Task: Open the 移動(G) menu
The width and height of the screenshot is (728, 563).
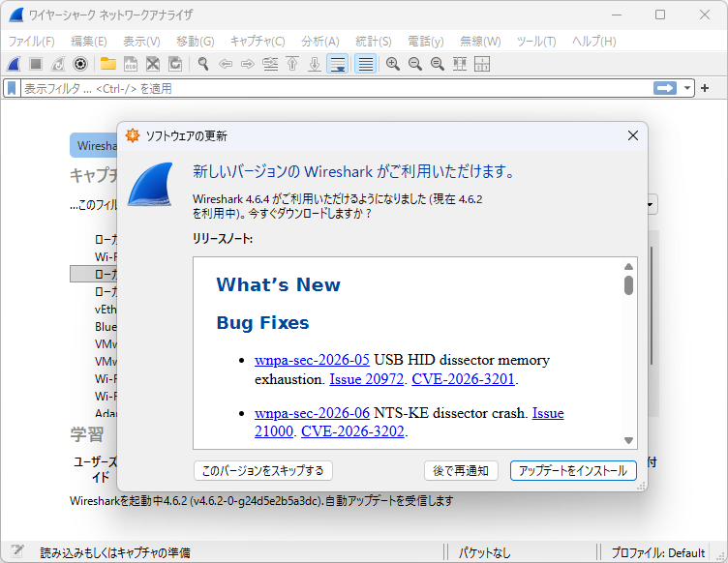Action: 195,42
